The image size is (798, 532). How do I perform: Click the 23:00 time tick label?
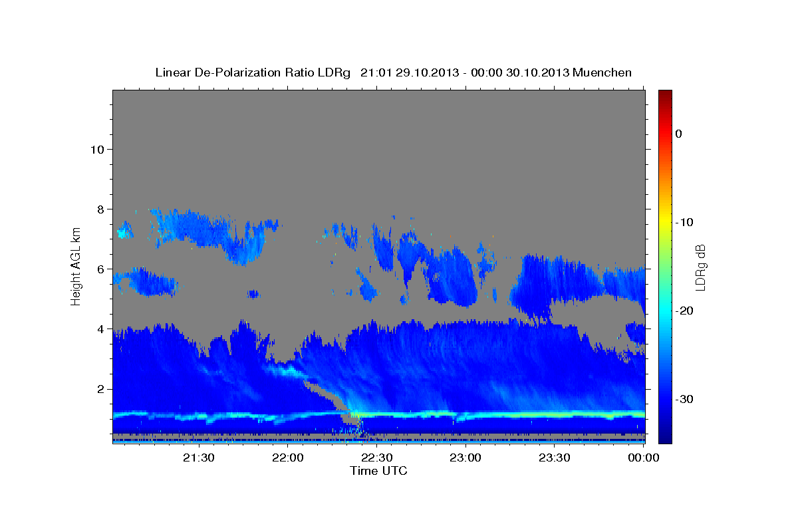[x=465, y=458]
